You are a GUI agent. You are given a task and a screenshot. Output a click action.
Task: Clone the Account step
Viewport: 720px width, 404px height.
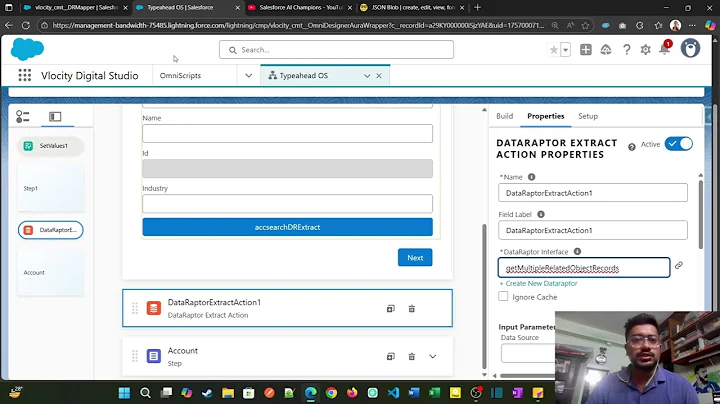391,356
